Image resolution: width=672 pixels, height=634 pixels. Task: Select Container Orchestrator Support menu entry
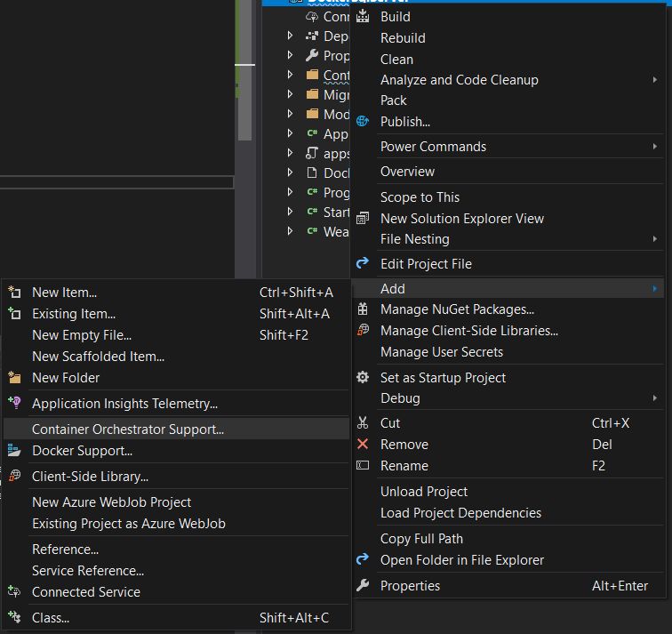tap(128, 429)
